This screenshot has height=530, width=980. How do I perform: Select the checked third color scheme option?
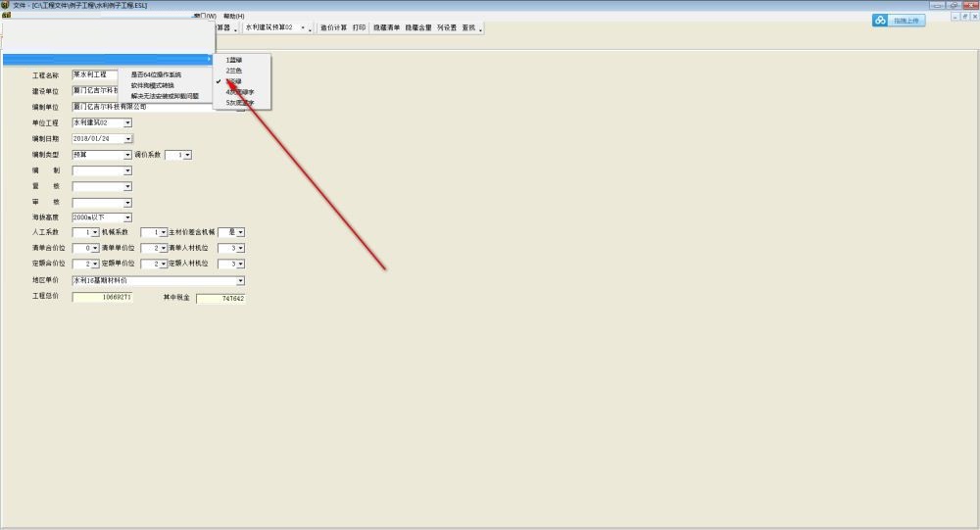coord(234,81)
